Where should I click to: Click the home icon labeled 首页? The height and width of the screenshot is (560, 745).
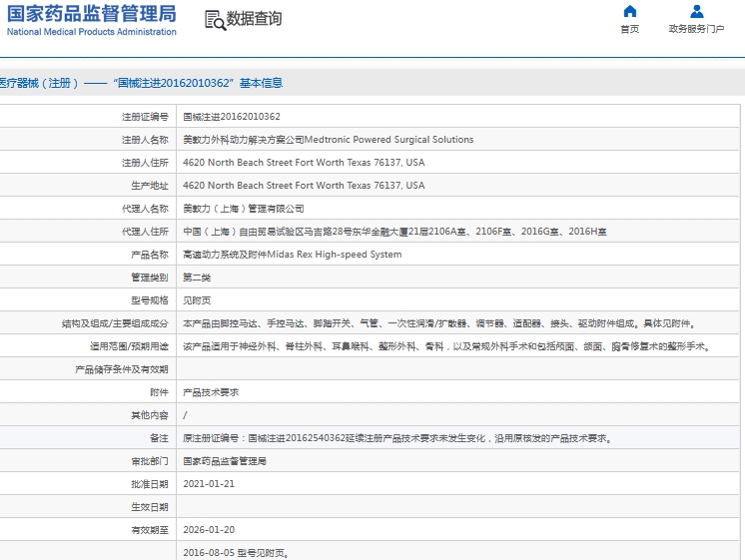629,11
